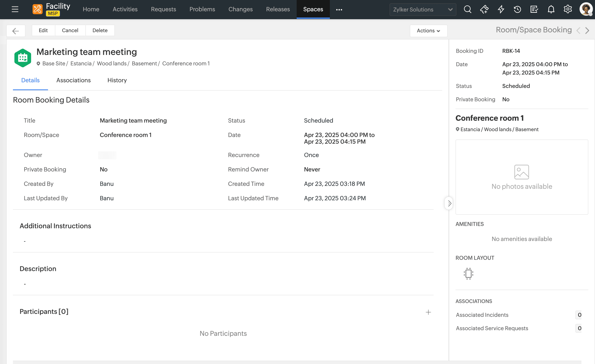Click the Delete button
Viewport: 595px width, 364px height.
click(100, 30)
